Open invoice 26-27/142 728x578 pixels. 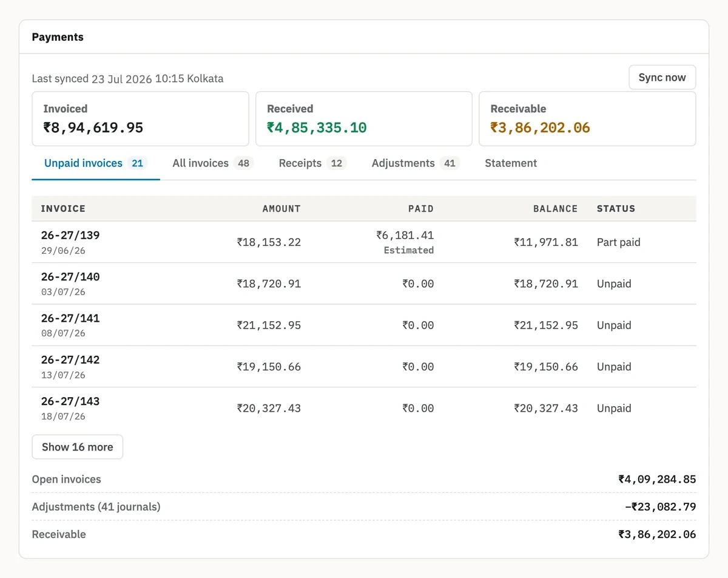[70, 359]
